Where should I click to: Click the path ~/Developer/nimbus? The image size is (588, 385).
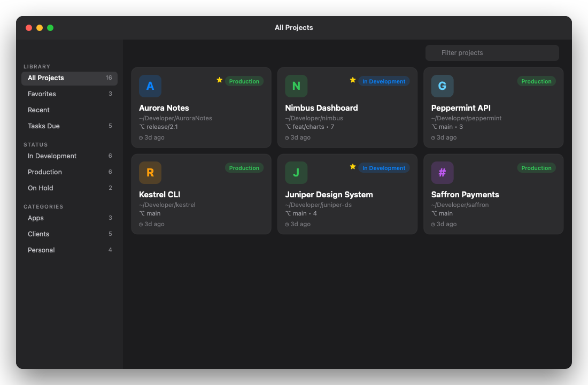click(314, 118)
